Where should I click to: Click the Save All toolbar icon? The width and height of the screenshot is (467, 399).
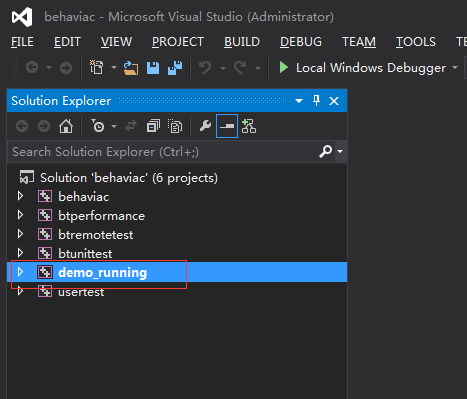(175, 68)
